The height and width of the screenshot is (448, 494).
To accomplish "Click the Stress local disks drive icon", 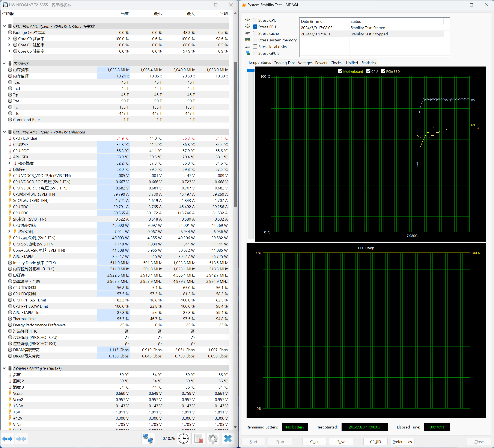I will tap(247, 47).
